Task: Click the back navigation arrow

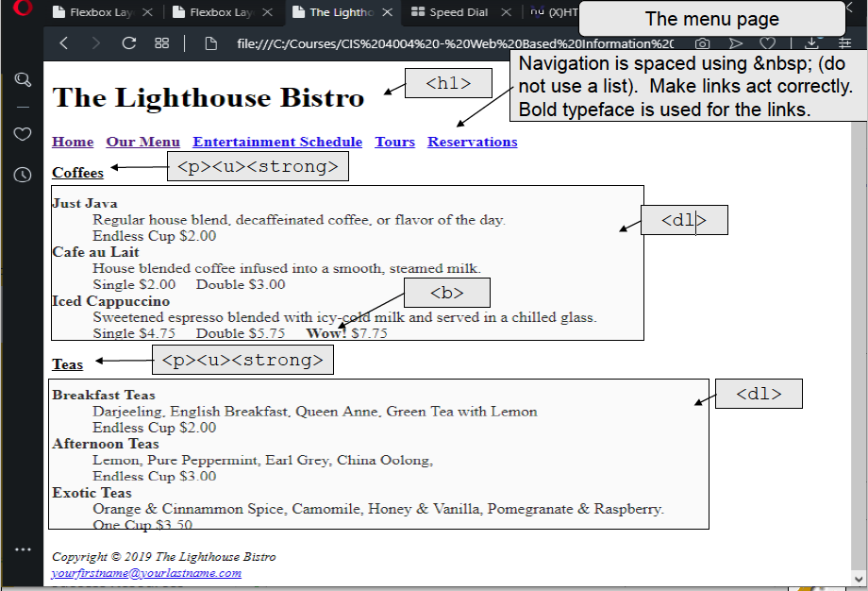Action: pyautogui.click(x=63, y=42)
